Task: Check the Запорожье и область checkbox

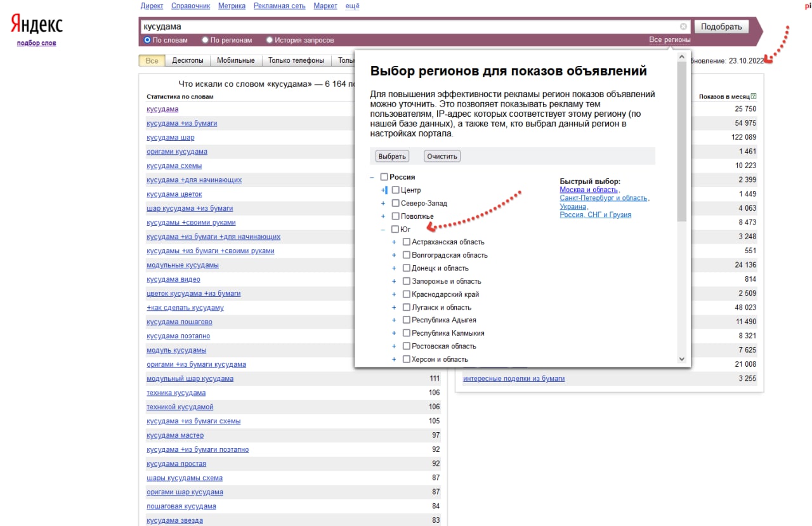Action: point(407,281)
